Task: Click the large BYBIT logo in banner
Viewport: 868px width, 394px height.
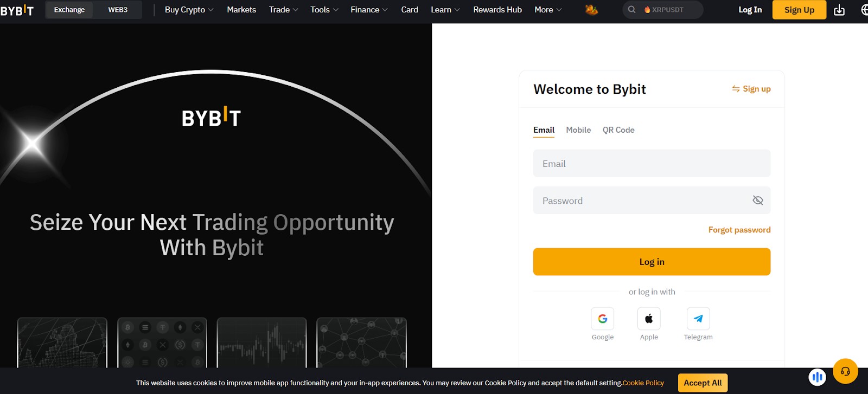Action: (211, 117)
